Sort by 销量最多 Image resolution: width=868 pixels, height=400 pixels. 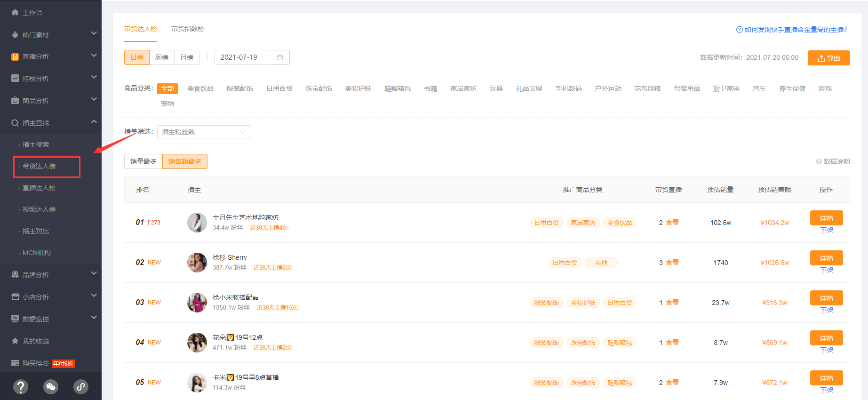pos(143,161)
